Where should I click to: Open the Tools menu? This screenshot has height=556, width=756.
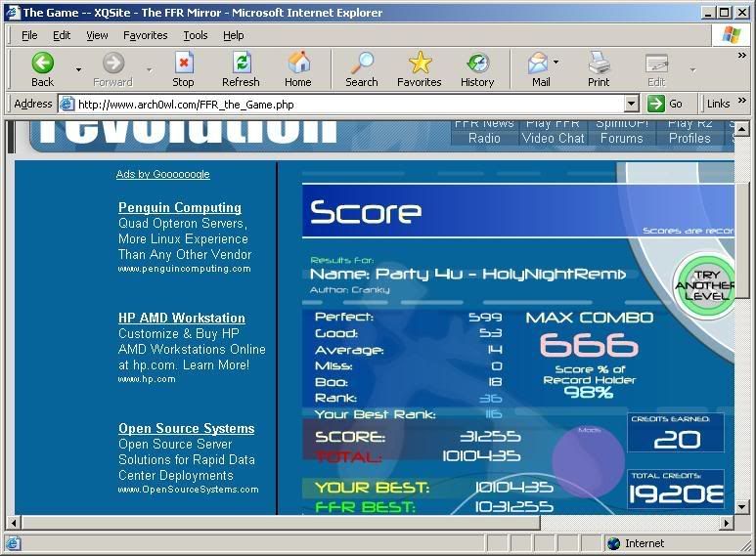click(x=196, y=35)
